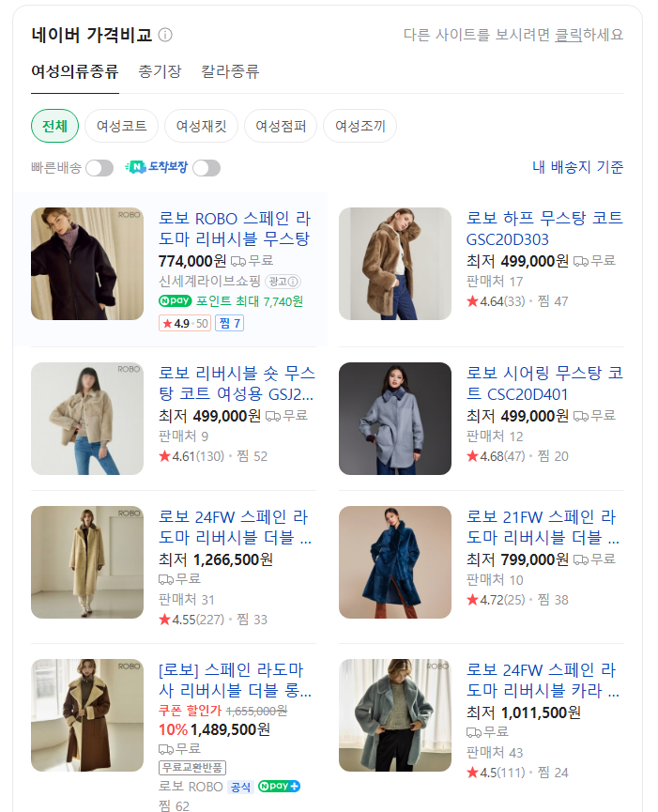This screenshot has width=658, height=812.
Task: Filter by 여성재킷
Action: coord(201,126)
